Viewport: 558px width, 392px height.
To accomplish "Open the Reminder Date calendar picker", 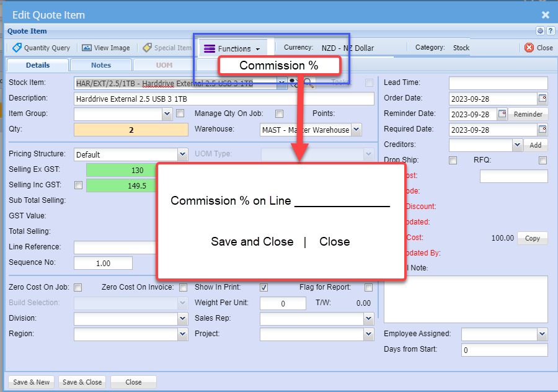I will point(502,114).
